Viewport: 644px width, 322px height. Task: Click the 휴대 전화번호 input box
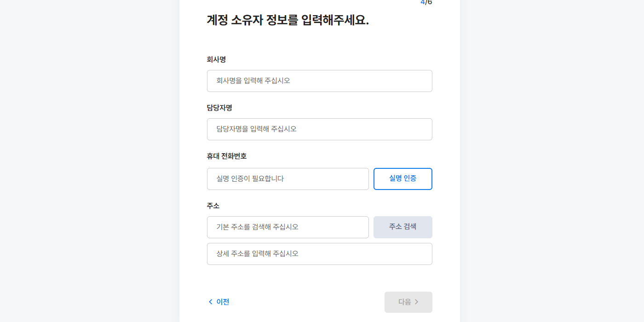point(288,179)
